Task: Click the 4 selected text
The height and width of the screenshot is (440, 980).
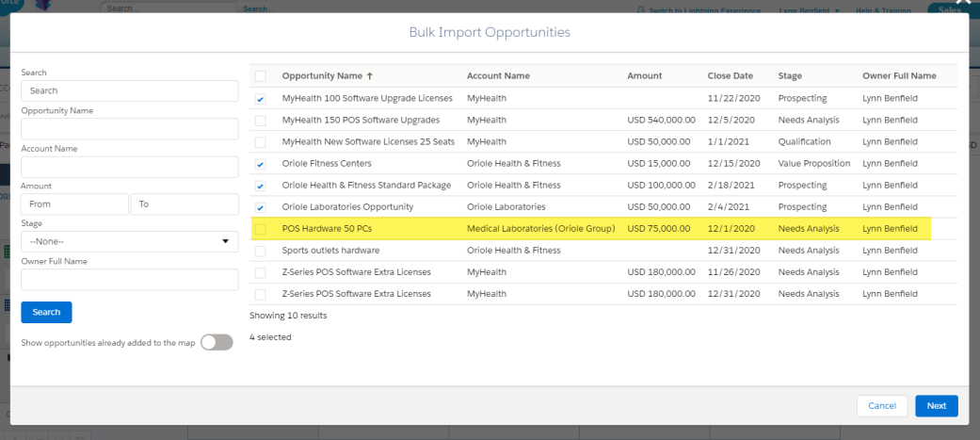Action: click(x=270, y=336)
